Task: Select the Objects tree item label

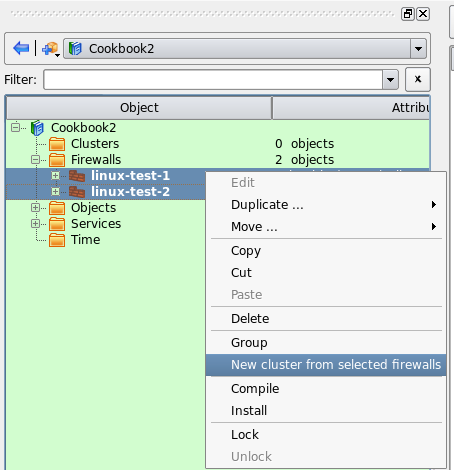Action: [x=94, y=208]
